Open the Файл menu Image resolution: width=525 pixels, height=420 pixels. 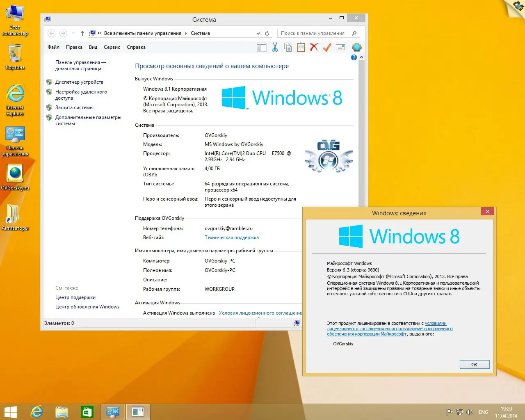[54, 47]
